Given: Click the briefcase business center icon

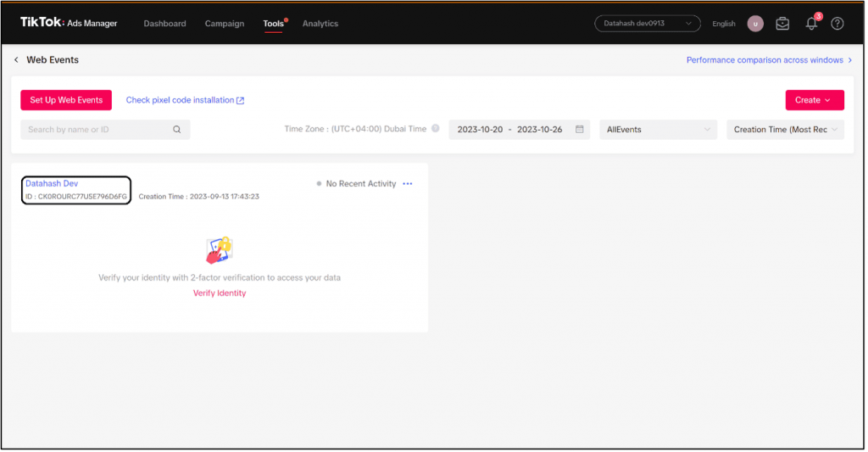Looking at the screenshot, I should pyautogui.click(x=782, y=24).
